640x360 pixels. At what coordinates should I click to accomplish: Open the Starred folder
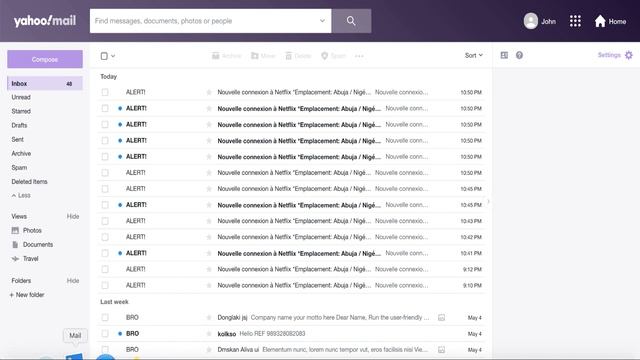click(21, 111)
